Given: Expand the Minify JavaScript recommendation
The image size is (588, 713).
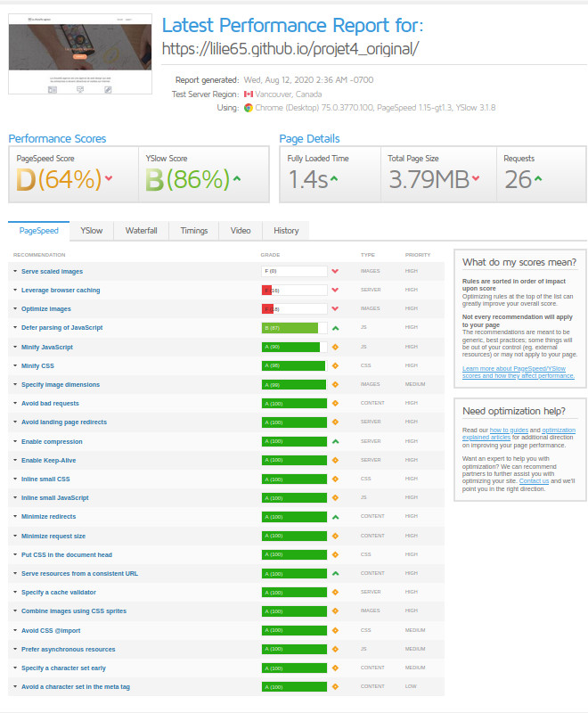Looking at the screenshot, I should [x=46, y=347].
